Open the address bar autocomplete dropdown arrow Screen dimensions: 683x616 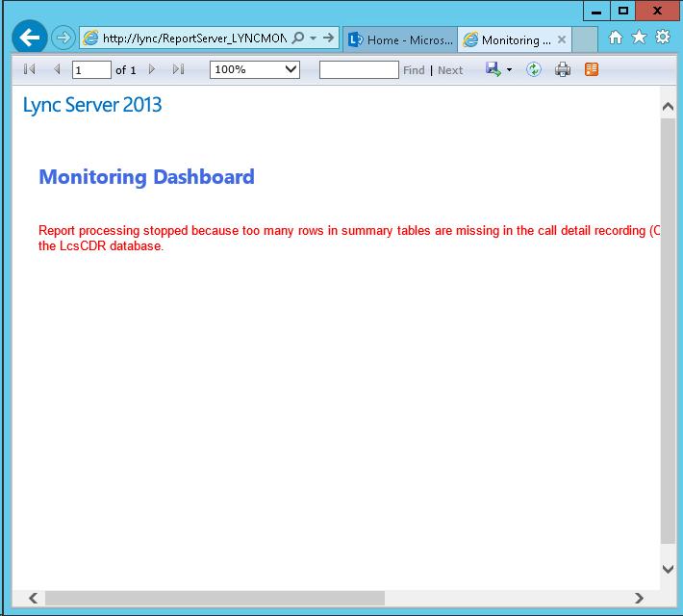314,38
